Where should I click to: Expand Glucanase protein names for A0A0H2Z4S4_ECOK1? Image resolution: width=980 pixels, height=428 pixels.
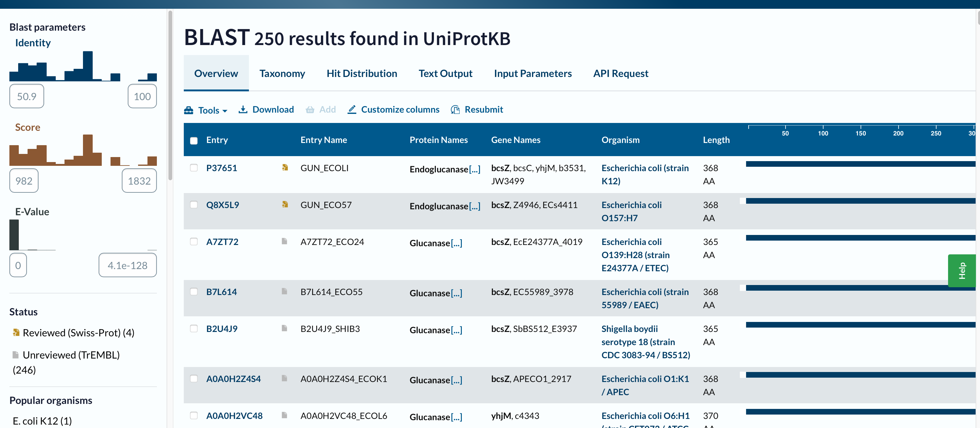[x=456, y=380]
